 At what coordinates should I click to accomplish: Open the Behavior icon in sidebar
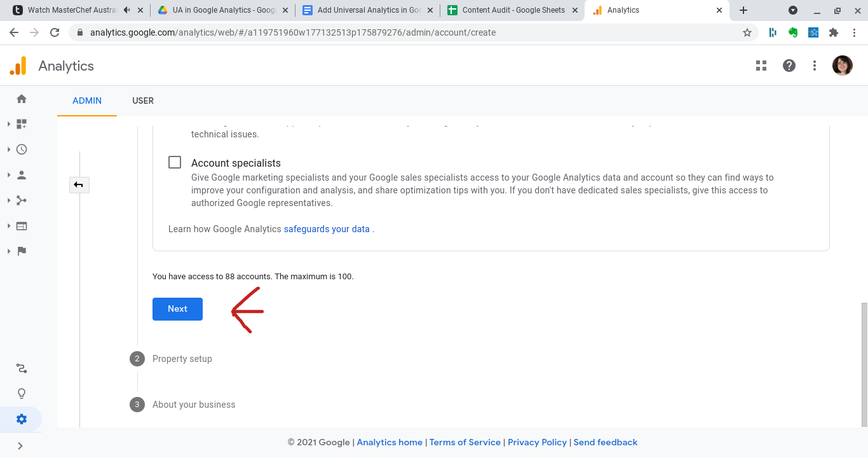[x=22, y=226]
